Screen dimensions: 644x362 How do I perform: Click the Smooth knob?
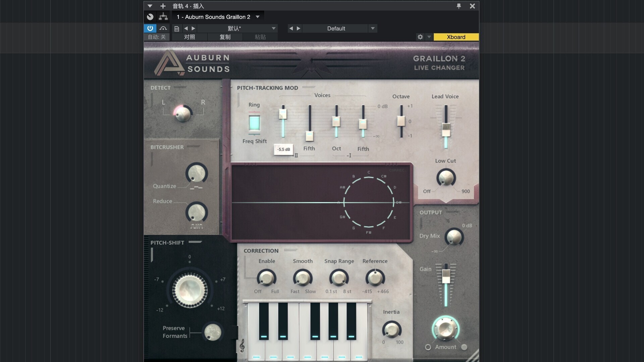click(303, 278)
